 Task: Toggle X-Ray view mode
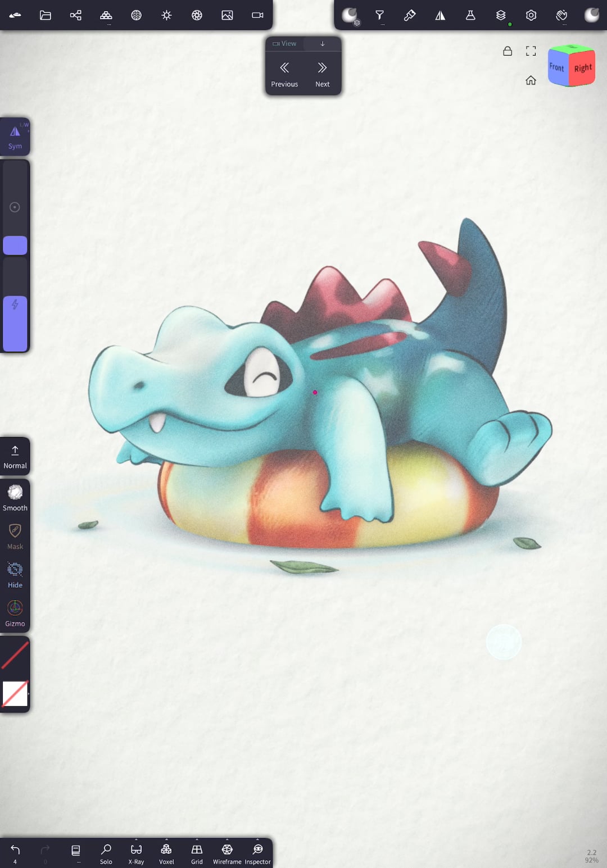(x=136, y=853)
